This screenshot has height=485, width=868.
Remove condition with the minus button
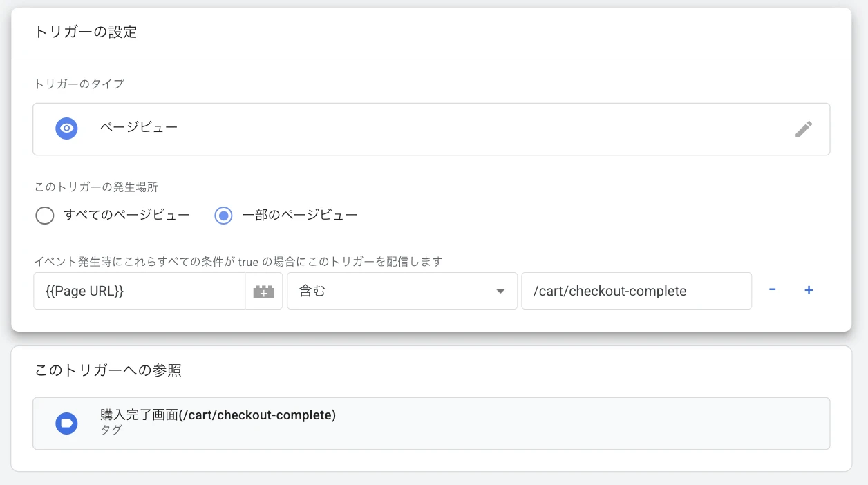click(772, 290)
